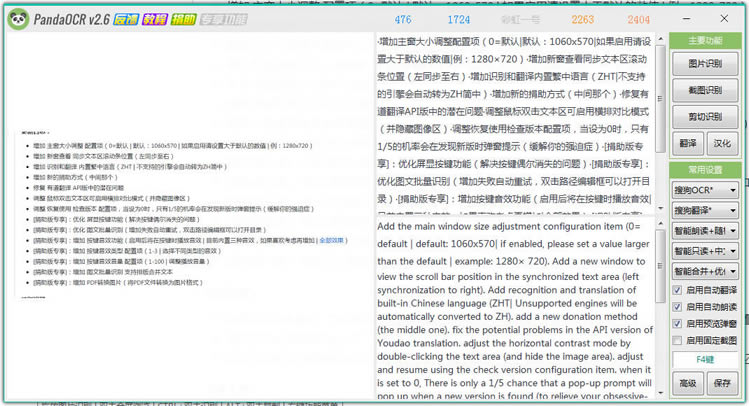
Task: Click the grey 彩虹一号 label in title bar
Action: click(x=521, y=20)
